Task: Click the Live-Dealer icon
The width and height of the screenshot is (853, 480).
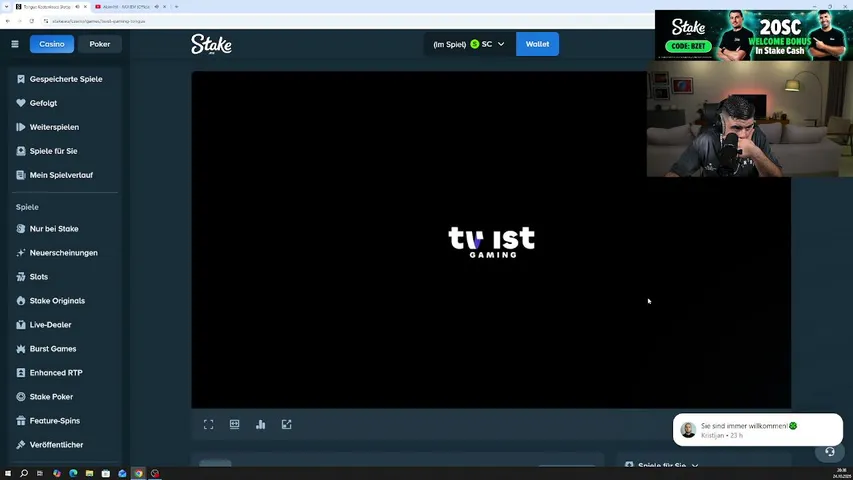Action: (x=21, y=324)
